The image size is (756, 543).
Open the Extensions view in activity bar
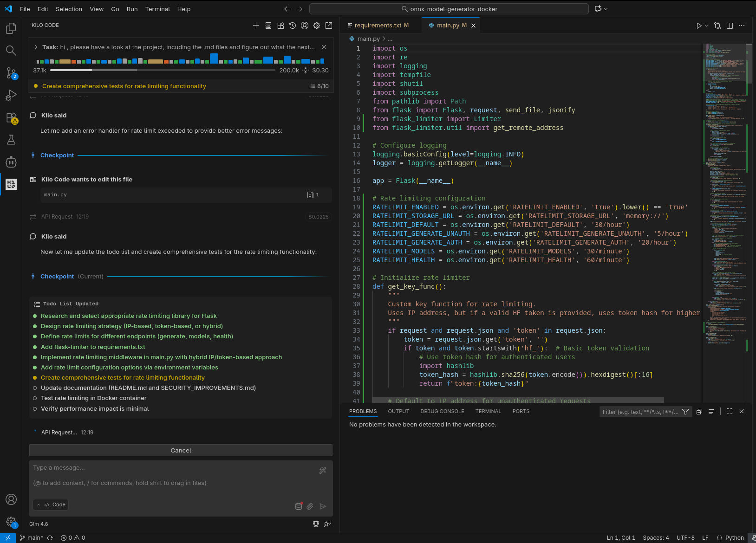pyautogui.click(x=11, y=118)
